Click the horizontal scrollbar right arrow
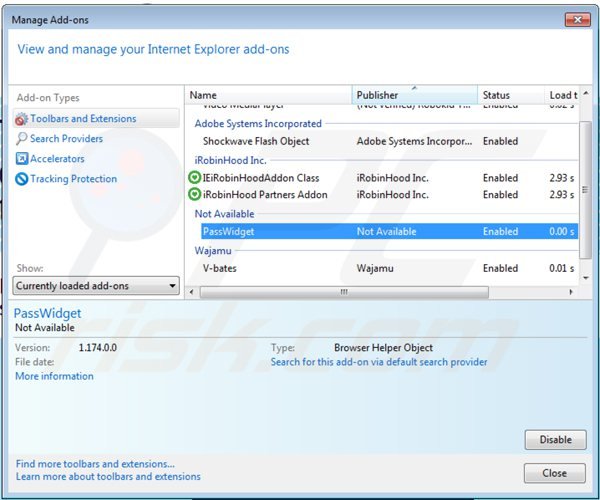600x500 pixels. pos(571,292)
